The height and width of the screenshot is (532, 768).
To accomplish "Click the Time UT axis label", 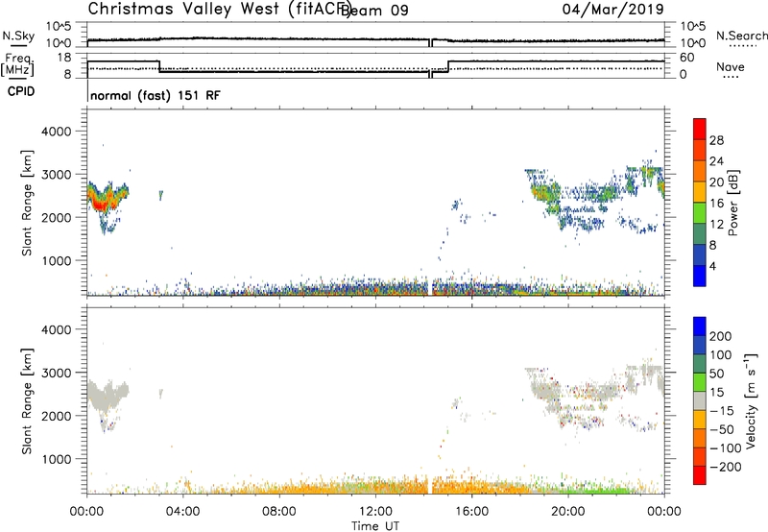I will [x=375, y=526].
